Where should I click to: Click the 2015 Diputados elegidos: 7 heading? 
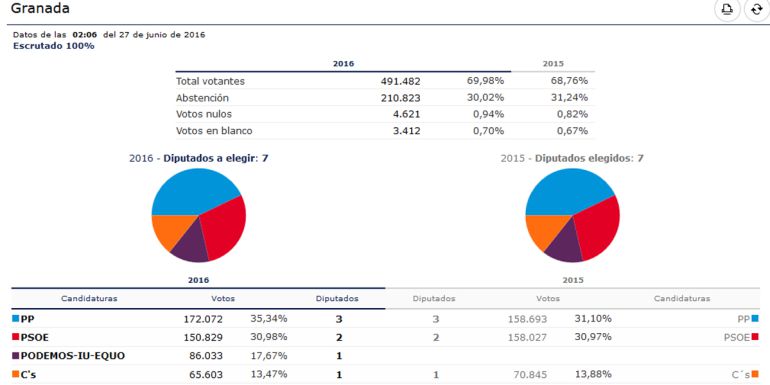[x=572, y=159]
